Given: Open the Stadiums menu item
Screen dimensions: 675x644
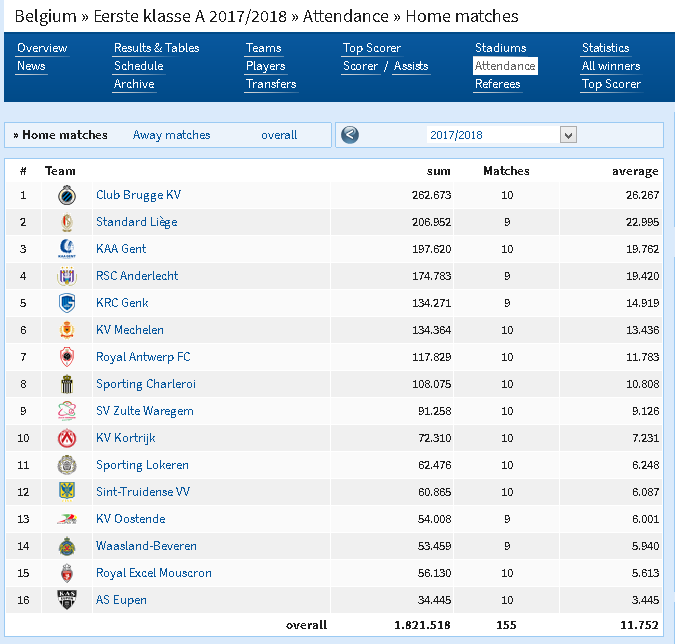Looking at the screenshot, I should [x=500, y=48].
